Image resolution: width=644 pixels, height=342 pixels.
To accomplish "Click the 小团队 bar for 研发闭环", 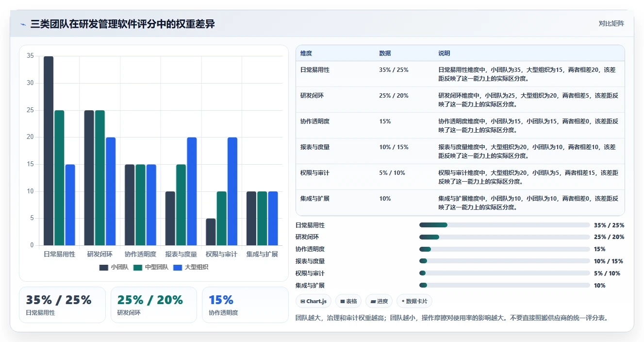I will pos(89,178).
